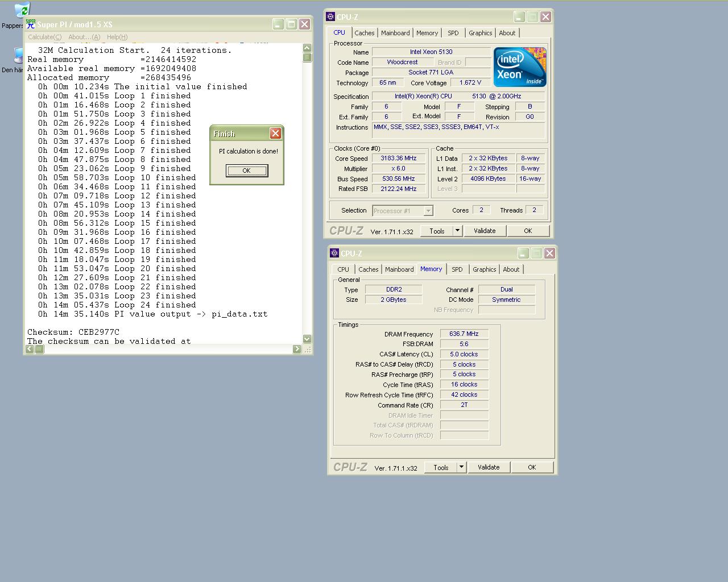Open the Help menu in Super PI
Image resolution: width=728 pixels, height=582 pixels.
click(x=117, y=37)
